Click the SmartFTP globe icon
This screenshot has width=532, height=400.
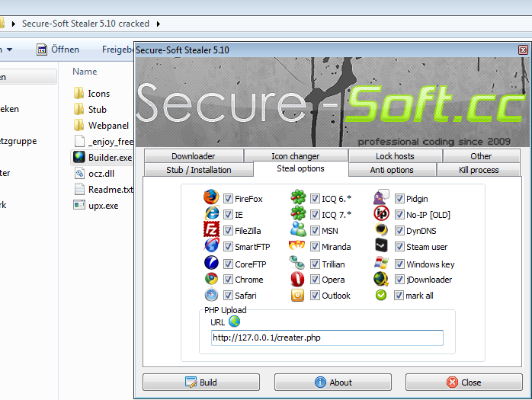(211, 245)
